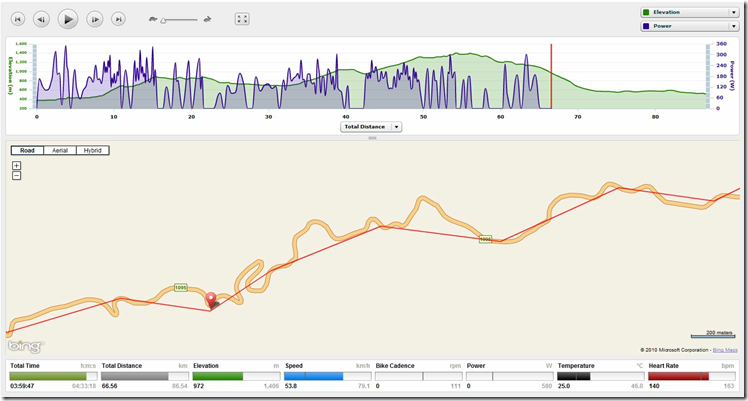
Task: Click the red Heart Rate value bar
Action: tap(692, 376)
